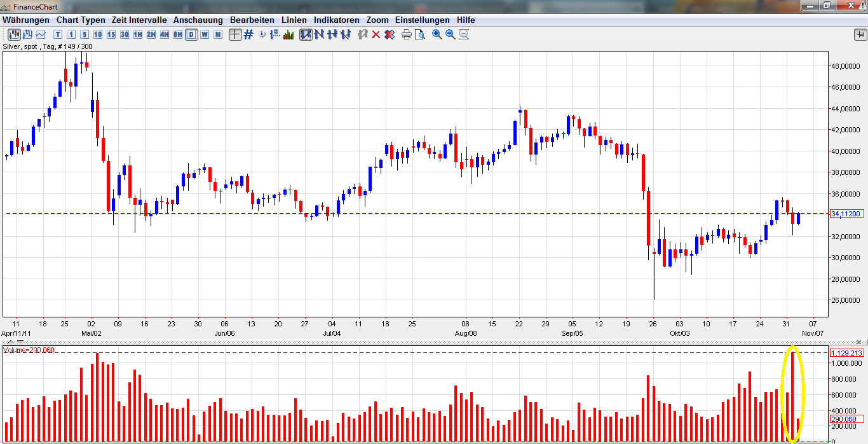Open the Zoom menu
This screenshot has width=868, height=444.
pyautogui.click(x=377, y=20)
